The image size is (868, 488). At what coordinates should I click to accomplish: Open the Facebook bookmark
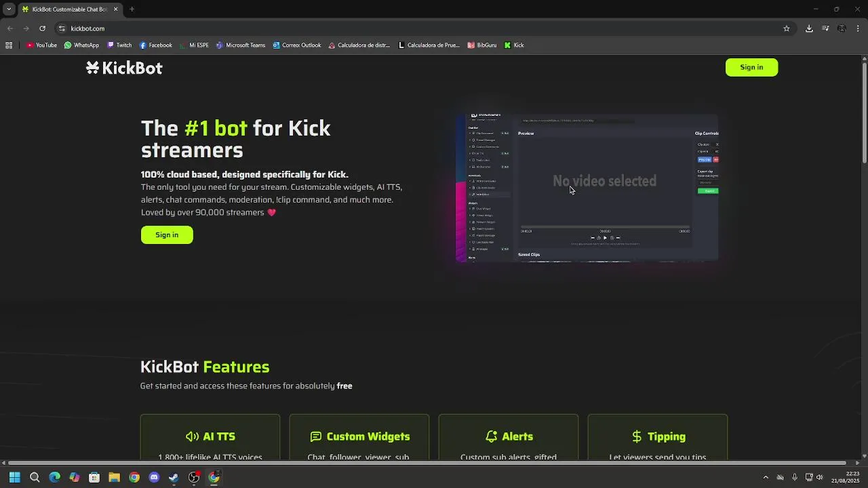tap(155, 45)
